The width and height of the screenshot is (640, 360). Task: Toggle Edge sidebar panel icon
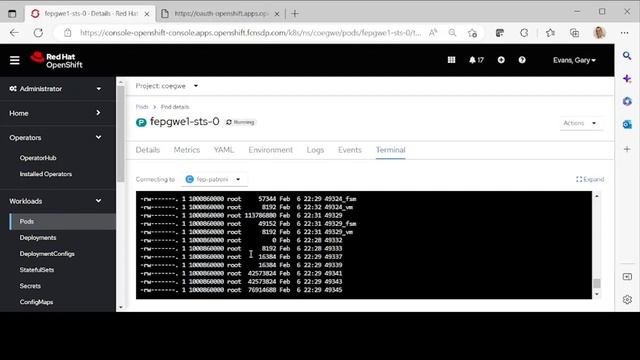point(627,277)
